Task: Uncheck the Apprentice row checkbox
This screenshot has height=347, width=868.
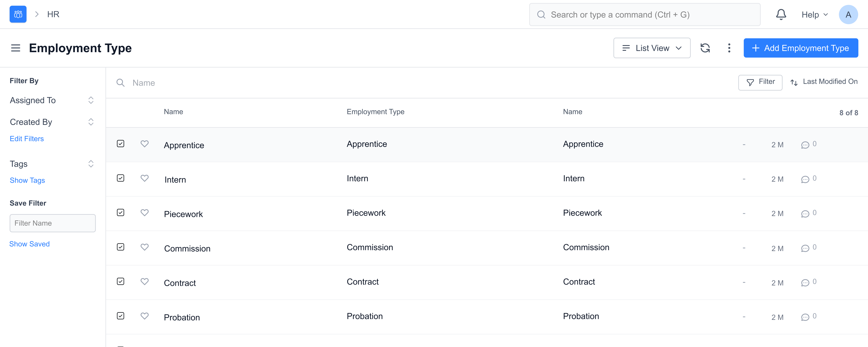Action: pos(121,144)
